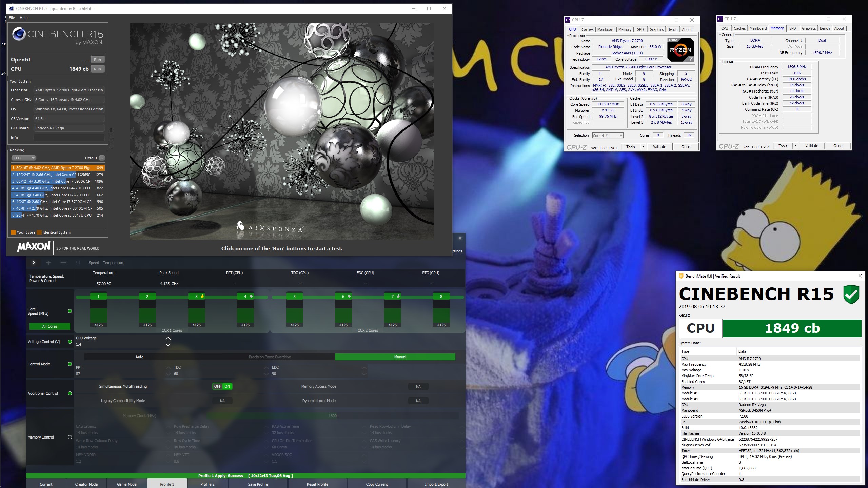Click the Memory Clock (MHz) slider

(333, 416)
